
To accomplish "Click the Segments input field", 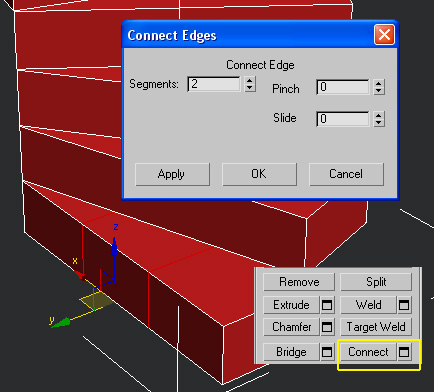I will (x=214, y=84).
